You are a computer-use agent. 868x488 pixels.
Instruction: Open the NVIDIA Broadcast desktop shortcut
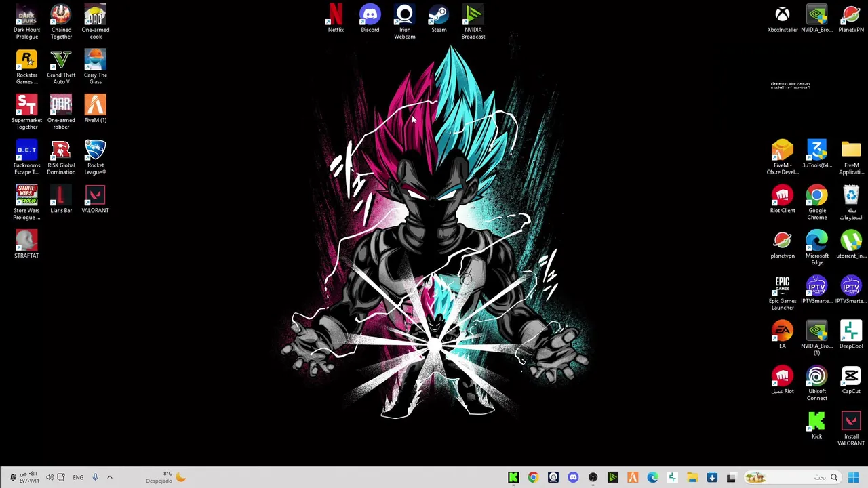coord(473,22)
